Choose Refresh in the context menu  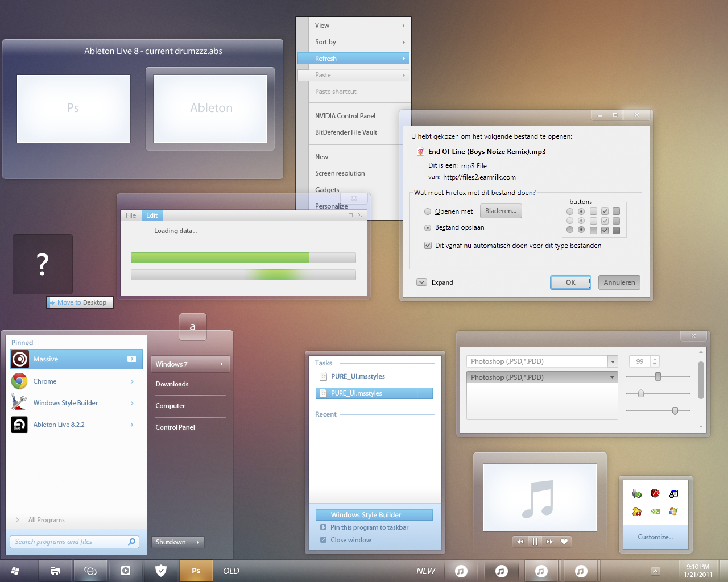tap(353, 59)
